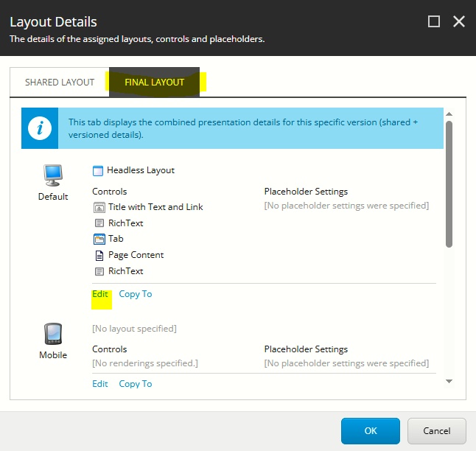Click the blue information icon
The height and width of the screenshot is (451, 476).
tap(40, 128)
